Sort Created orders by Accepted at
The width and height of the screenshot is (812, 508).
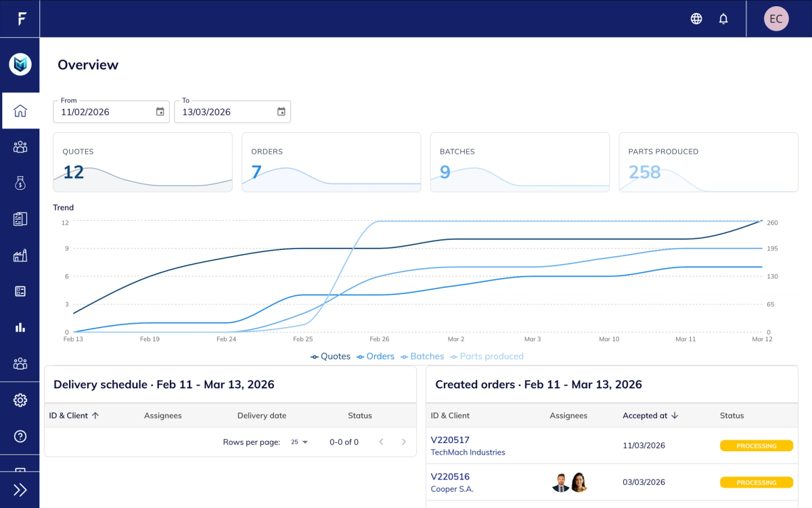(652, 416)
